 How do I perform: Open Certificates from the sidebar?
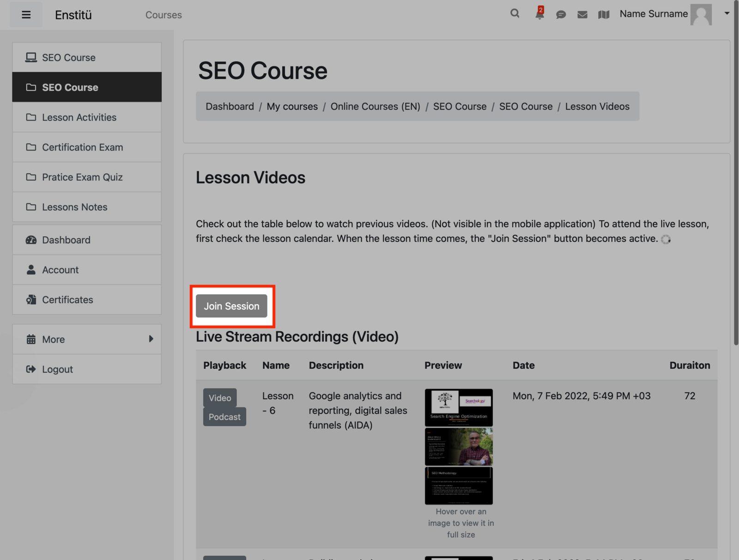(67, 300)
